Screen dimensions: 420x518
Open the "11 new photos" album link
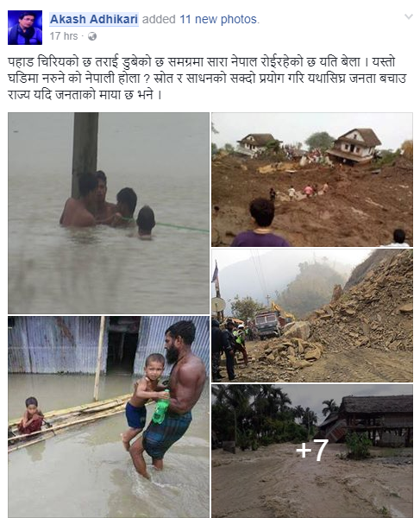[x=219, y=19]
